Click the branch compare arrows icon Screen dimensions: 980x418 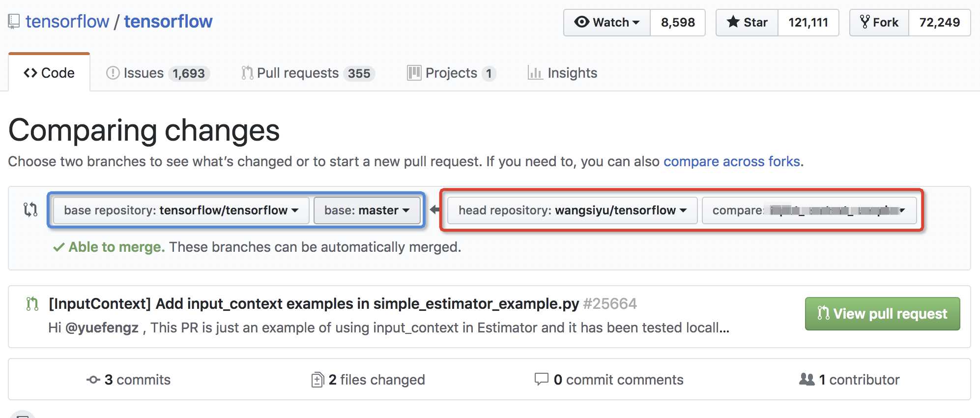[x=30, y=210]
